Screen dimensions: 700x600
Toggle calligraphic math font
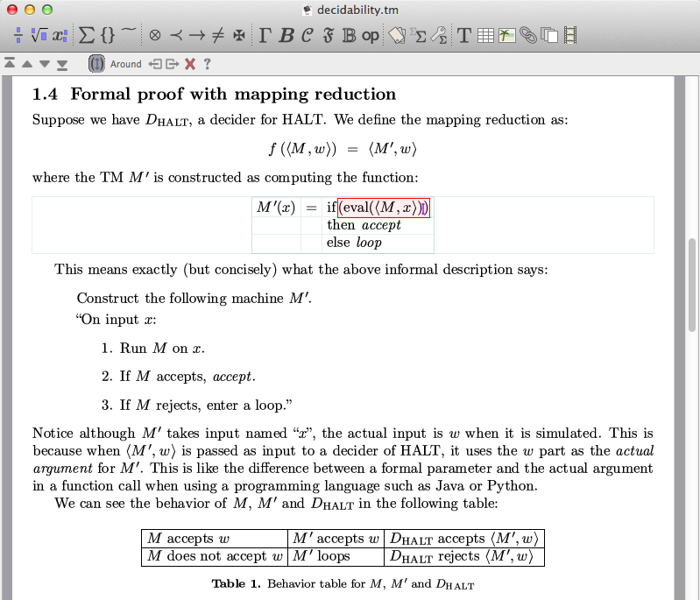tap(307, 36)
